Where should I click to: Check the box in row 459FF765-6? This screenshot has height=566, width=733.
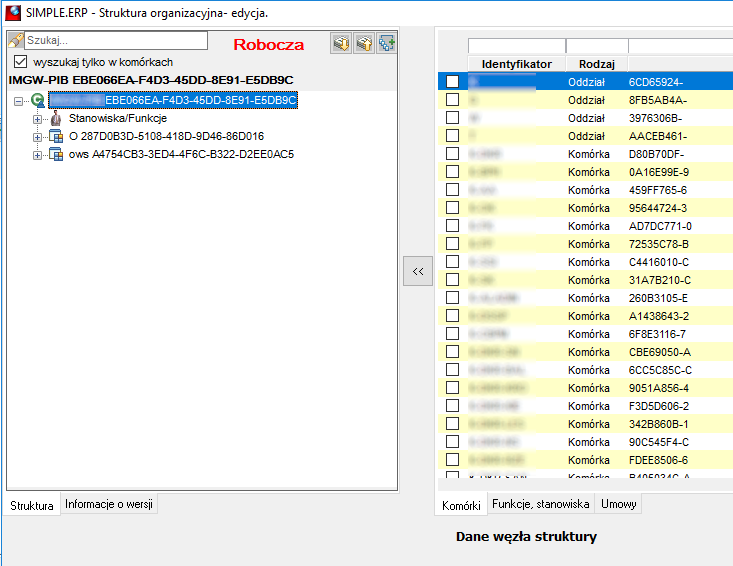point(453,189)
